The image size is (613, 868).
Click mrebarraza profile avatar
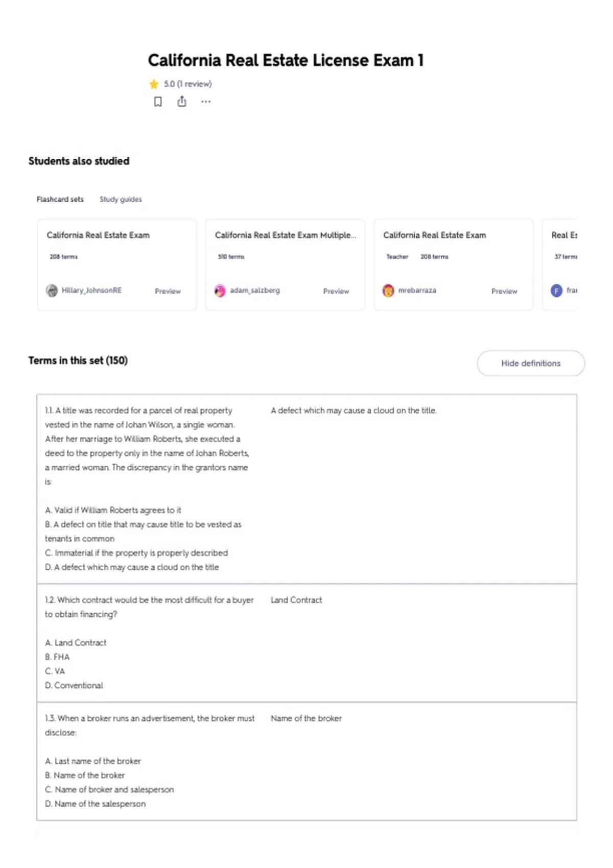point(388,291)
